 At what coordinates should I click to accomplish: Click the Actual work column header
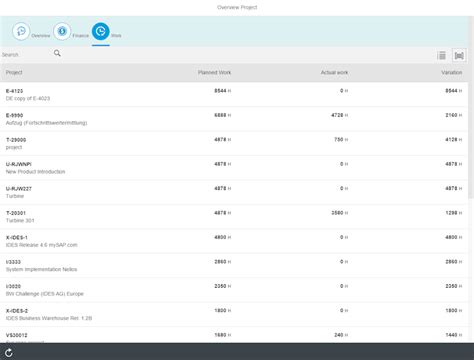coord(334,72)
